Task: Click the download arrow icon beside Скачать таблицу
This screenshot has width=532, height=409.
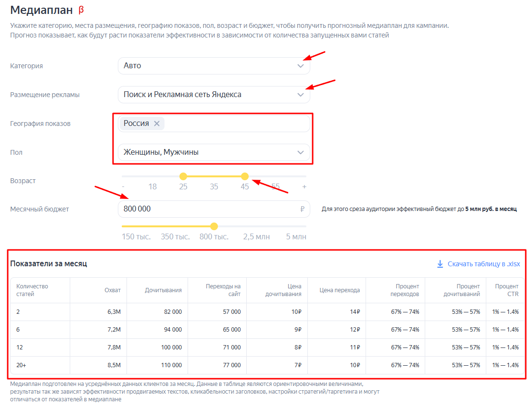Action: (x=440, y=264)
